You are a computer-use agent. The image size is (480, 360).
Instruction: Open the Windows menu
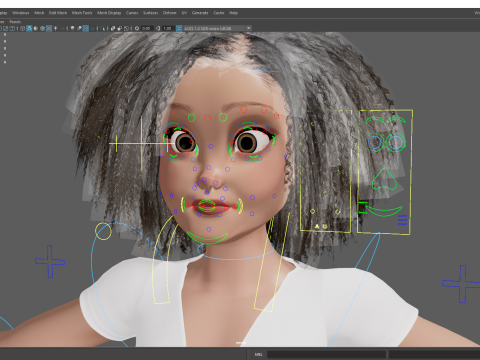pyautogui.click(x=21, y=13)
